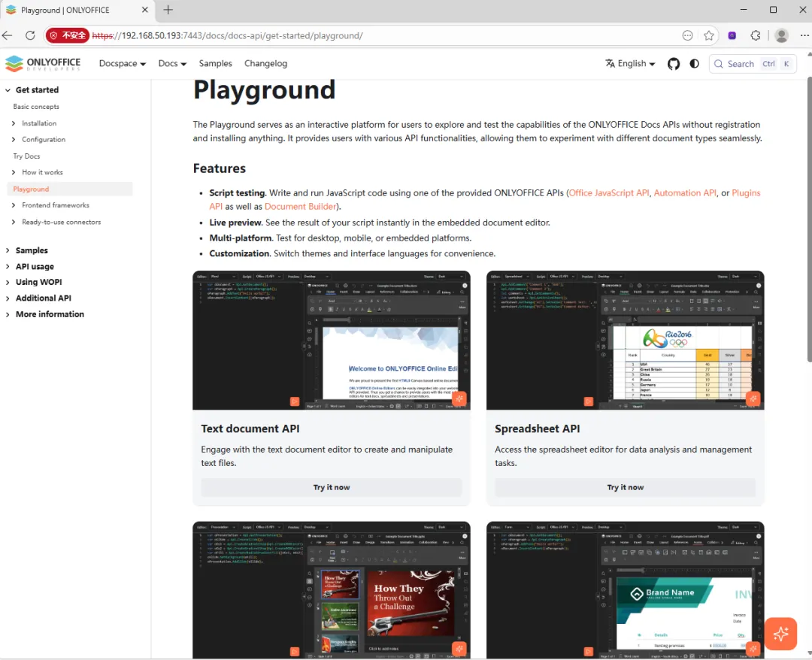
Task: Click orange sparkle icon on Text document thumbnail
Action: click(459, 398)
